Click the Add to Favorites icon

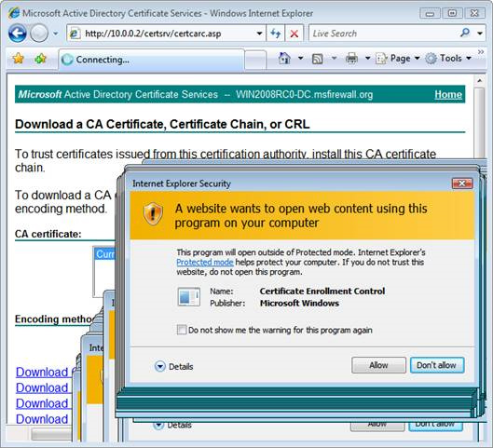(x=41, y=59)
